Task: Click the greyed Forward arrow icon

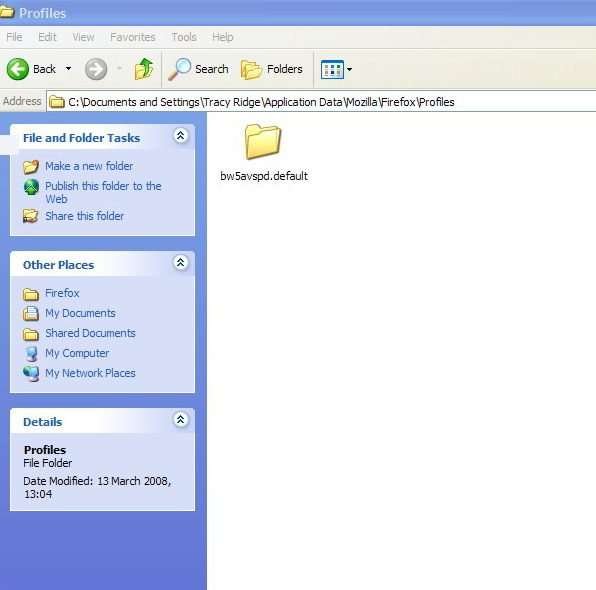Action: [96, 69]
